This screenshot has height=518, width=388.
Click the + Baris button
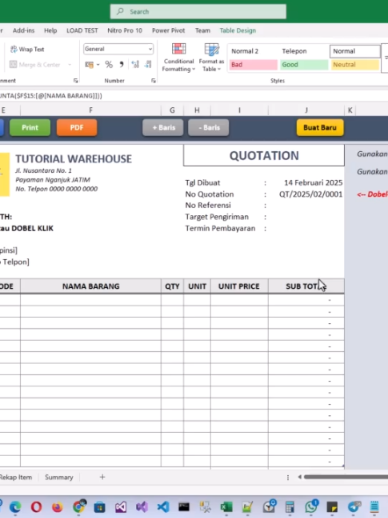[x=163, y=128]
